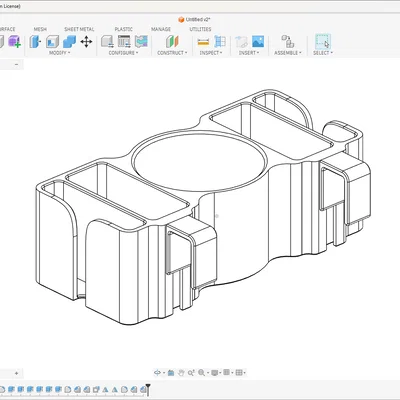Click the Orbit navigation icon
Viewport: 400px width, 400px height.
[x=157, y=373]
